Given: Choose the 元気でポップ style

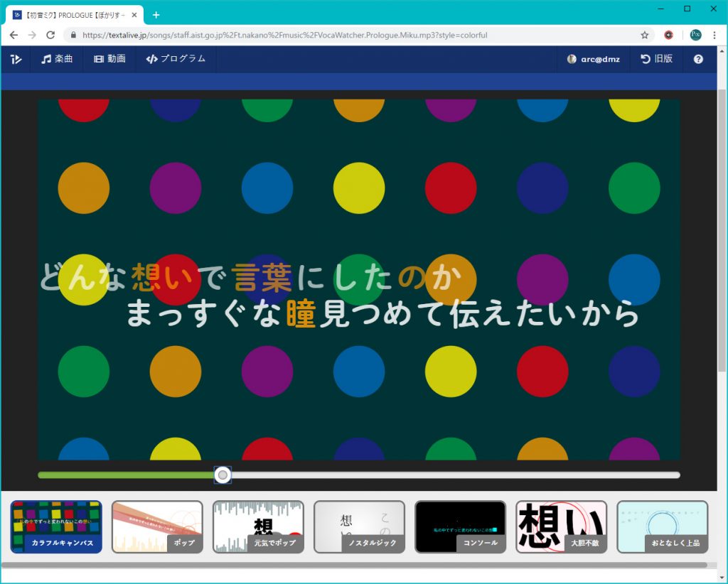Looking at the screenshot, I should [x=258, y=526].
